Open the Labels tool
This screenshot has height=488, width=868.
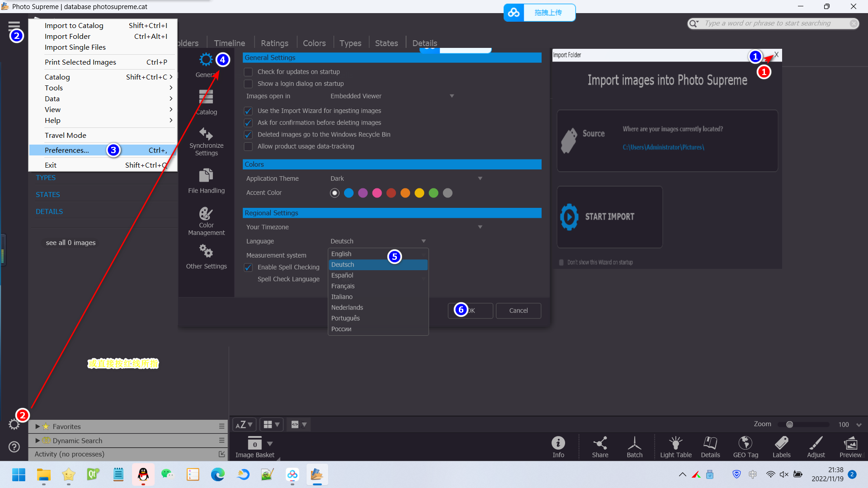[781, 447]
